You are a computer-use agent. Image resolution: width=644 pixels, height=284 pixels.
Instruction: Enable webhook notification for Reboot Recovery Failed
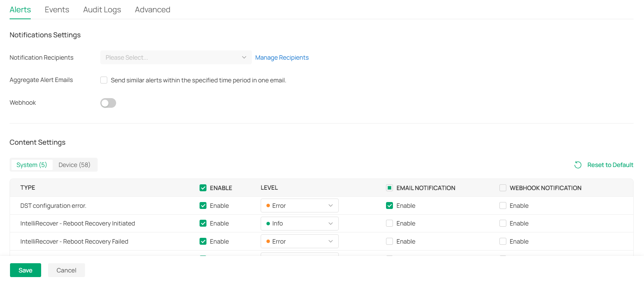click(x=503, y=241)
